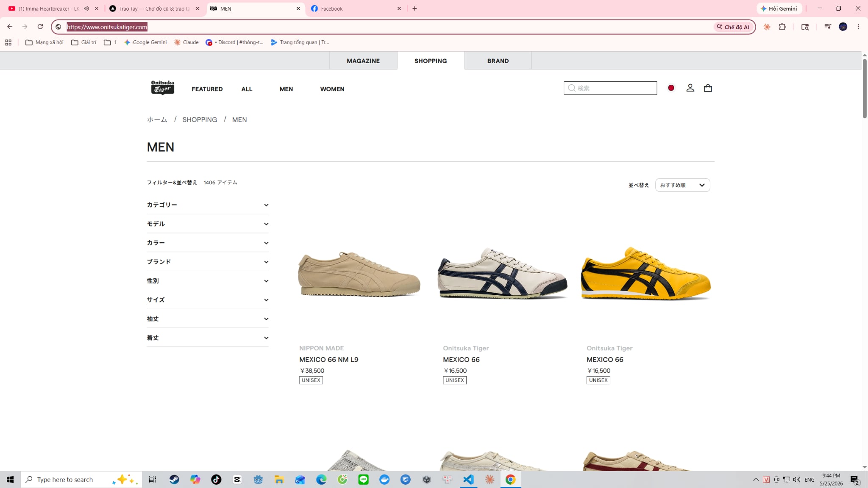Open the apps grid in bookmarks bar

pos(8,42)
